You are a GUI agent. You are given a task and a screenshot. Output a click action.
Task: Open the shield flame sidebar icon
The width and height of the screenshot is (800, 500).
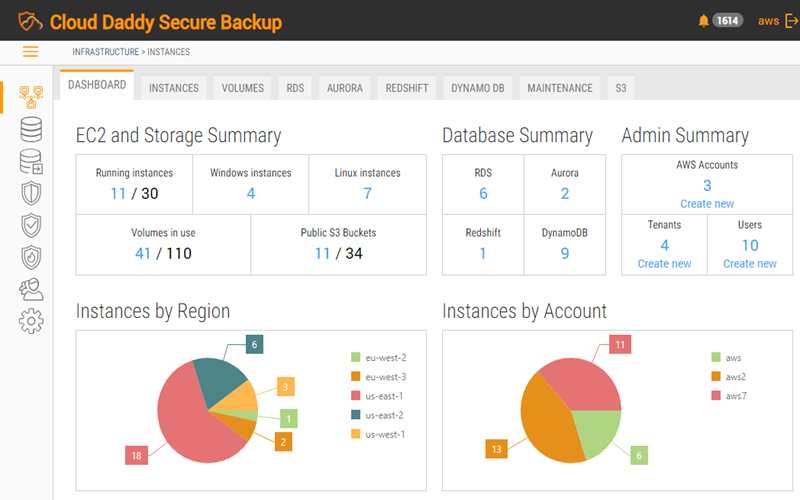pos(31,258)
